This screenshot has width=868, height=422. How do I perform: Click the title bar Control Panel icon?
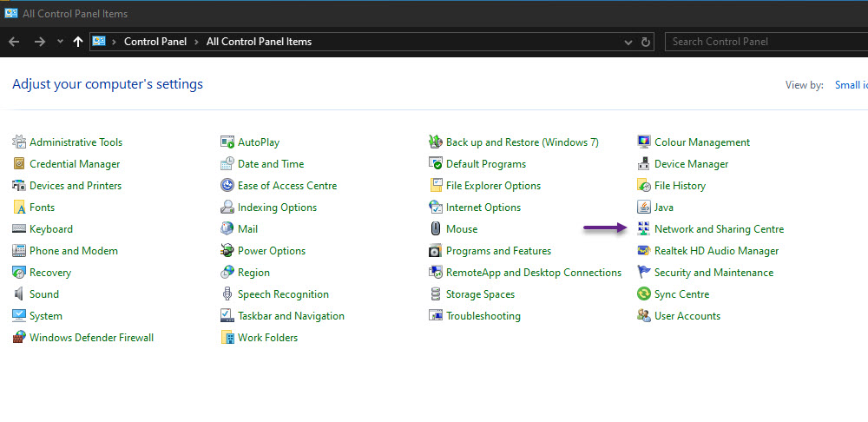pos(11,13)
